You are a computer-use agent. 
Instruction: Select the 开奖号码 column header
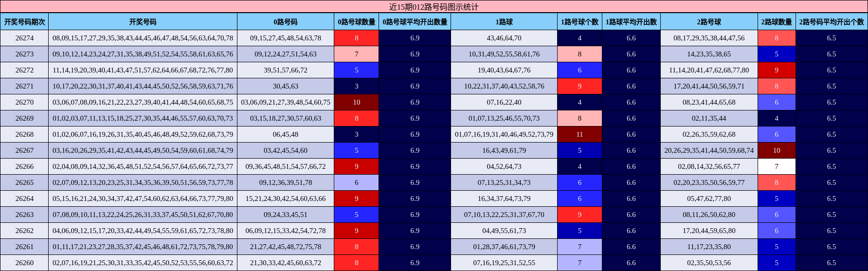(143, 22)
